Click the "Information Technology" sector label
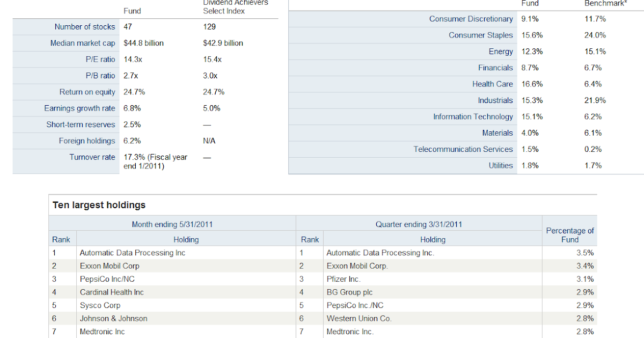 (473, 116)
